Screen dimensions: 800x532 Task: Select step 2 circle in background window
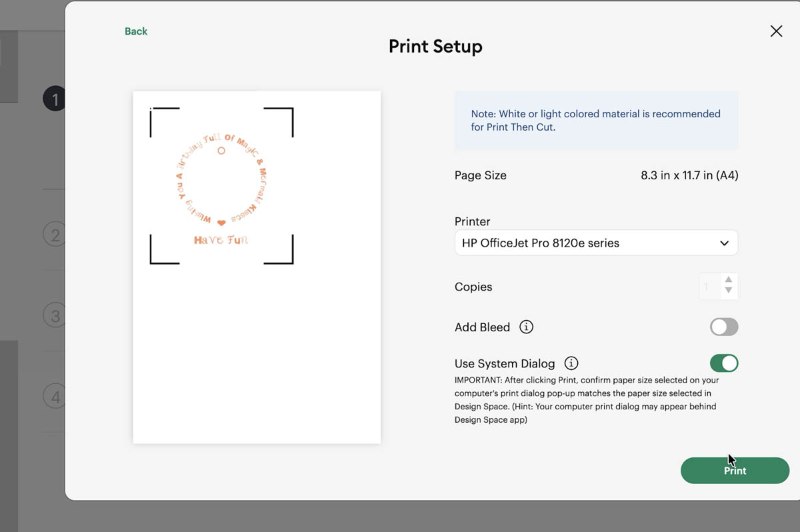tap(55, 234)
